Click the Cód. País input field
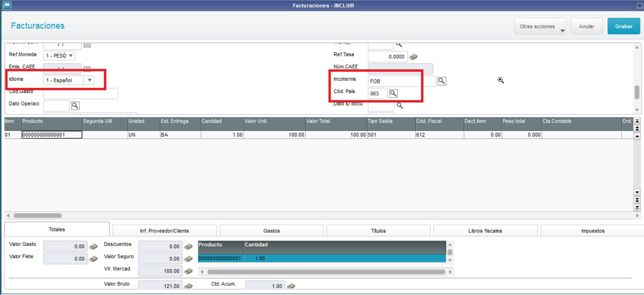 click(x=377, y=93)
